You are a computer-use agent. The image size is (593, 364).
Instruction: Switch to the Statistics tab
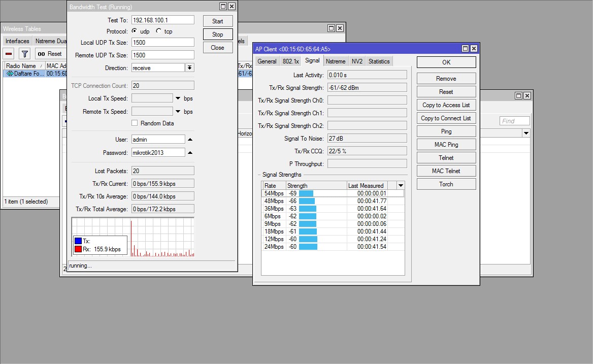pos(379,61)
